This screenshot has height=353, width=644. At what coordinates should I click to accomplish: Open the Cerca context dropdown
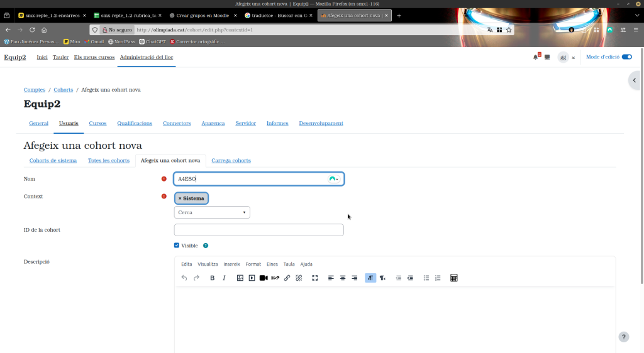click(212, 212)
